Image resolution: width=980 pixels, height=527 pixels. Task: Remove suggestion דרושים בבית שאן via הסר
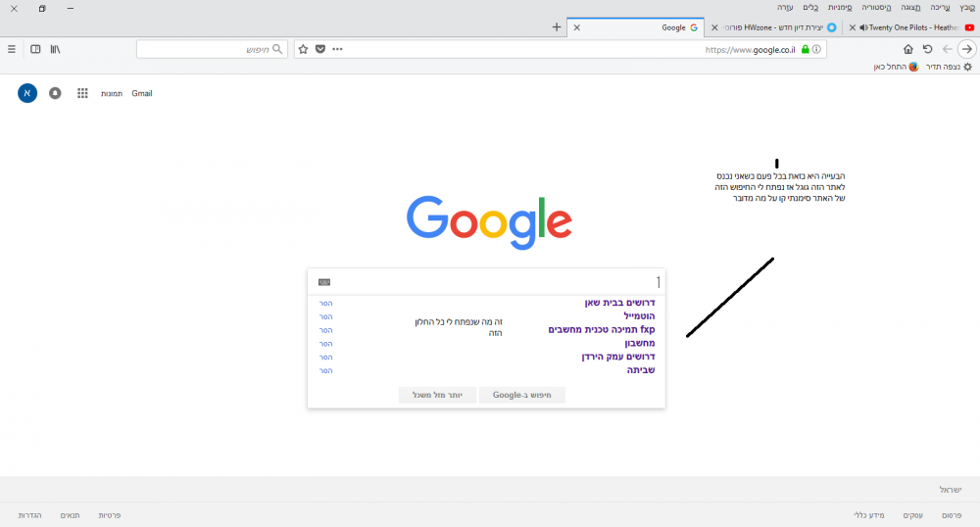(x=325, y=304)
